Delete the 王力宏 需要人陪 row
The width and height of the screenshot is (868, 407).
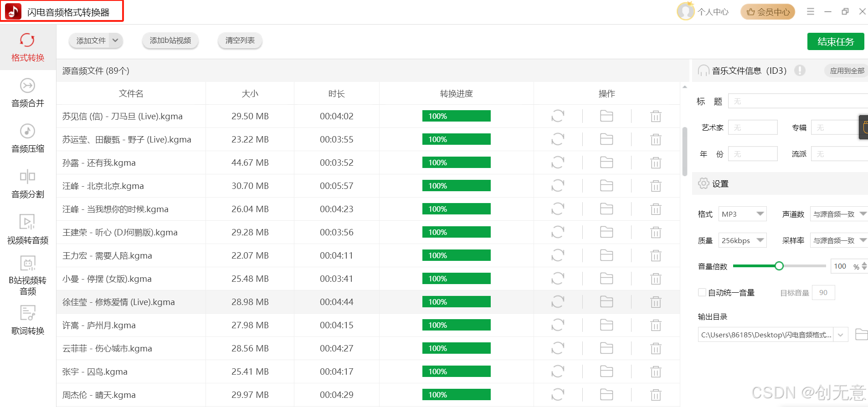click(x=656, y=256)
